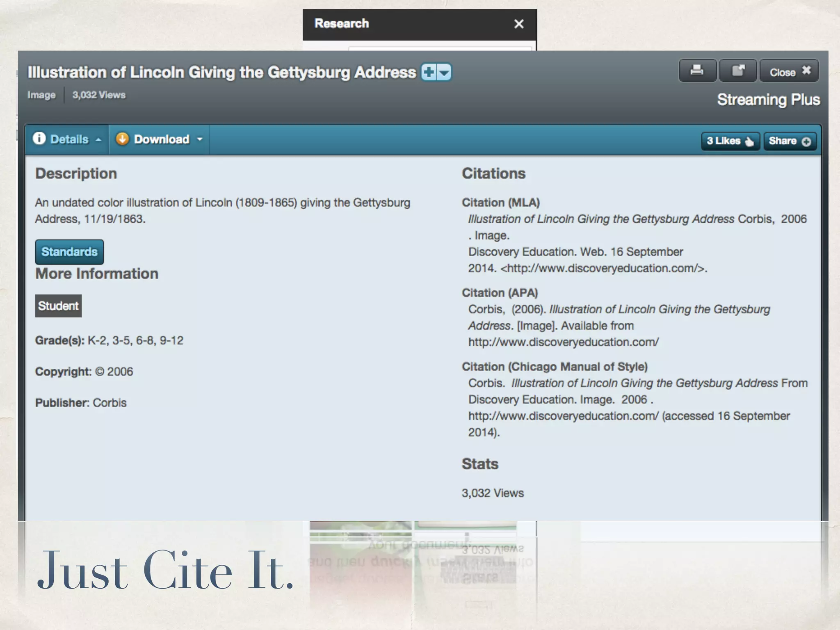This screenshot has width=840, height=630.
Task: Like the image with 3 Likes button
Action: (x=724, y=141)
